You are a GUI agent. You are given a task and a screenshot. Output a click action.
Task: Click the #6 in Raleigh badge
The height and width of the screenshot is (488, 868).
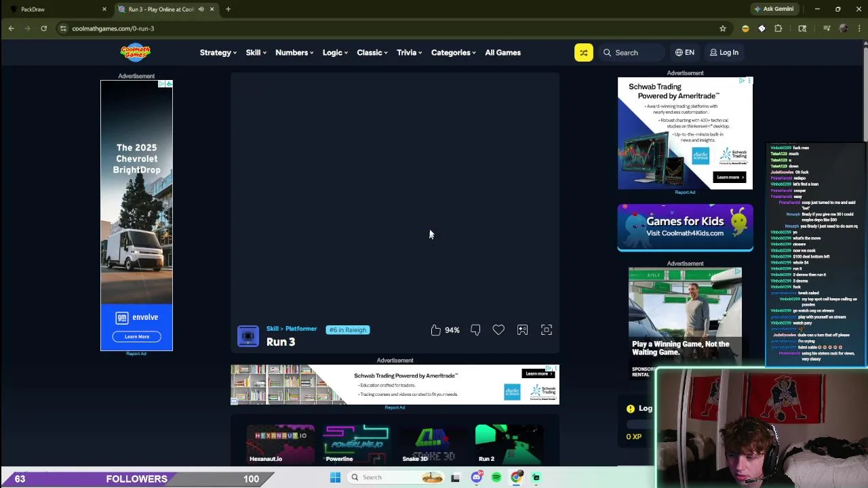click(x=347, y=330)
